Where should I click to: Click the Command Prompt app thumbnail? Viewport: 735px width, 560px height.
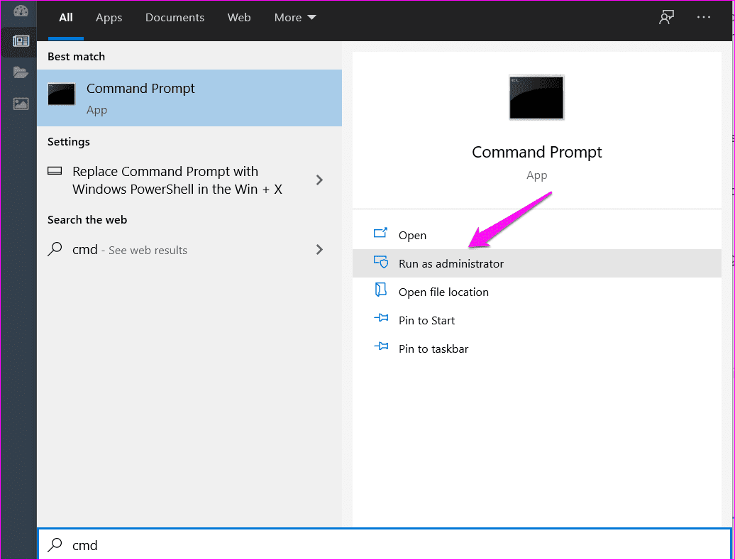(536, 98)
